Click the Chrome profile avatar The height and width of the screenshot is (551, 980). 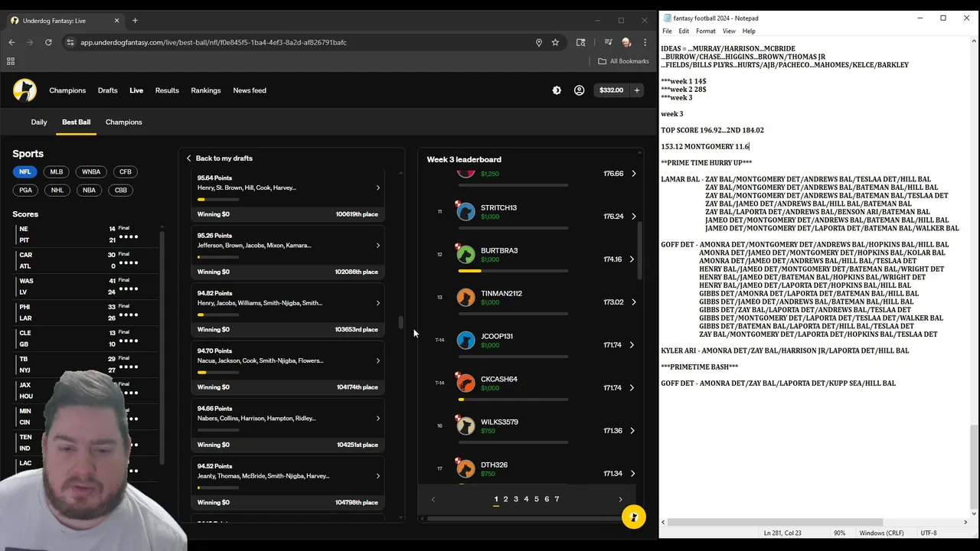[626, 42]
